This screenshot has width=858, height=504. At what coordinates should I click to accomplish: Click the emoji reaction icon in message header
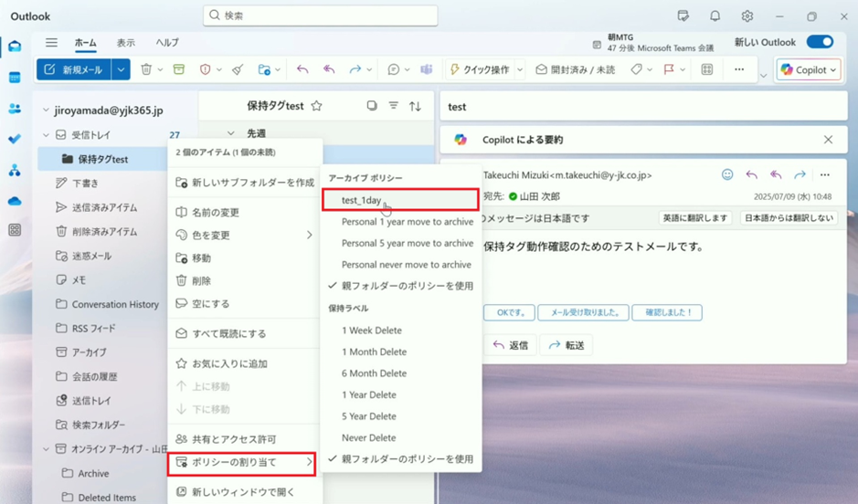727,174
